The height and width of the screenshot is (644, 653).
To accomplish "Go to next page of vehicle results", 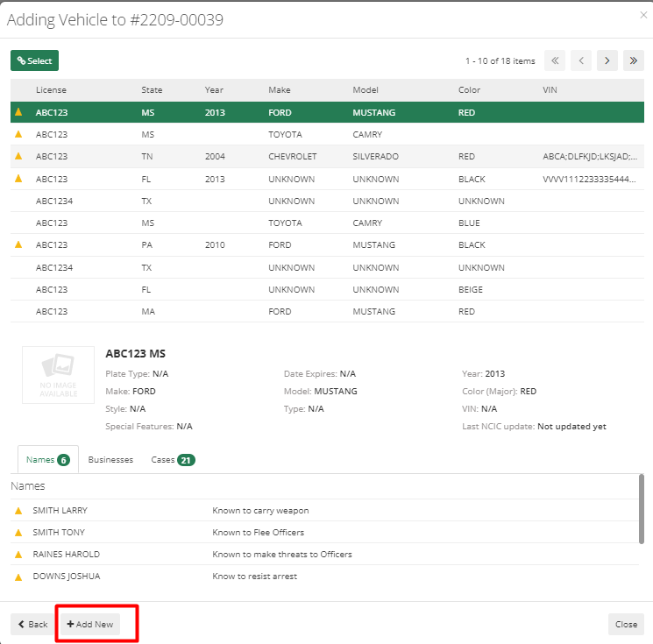I will 607,60.
